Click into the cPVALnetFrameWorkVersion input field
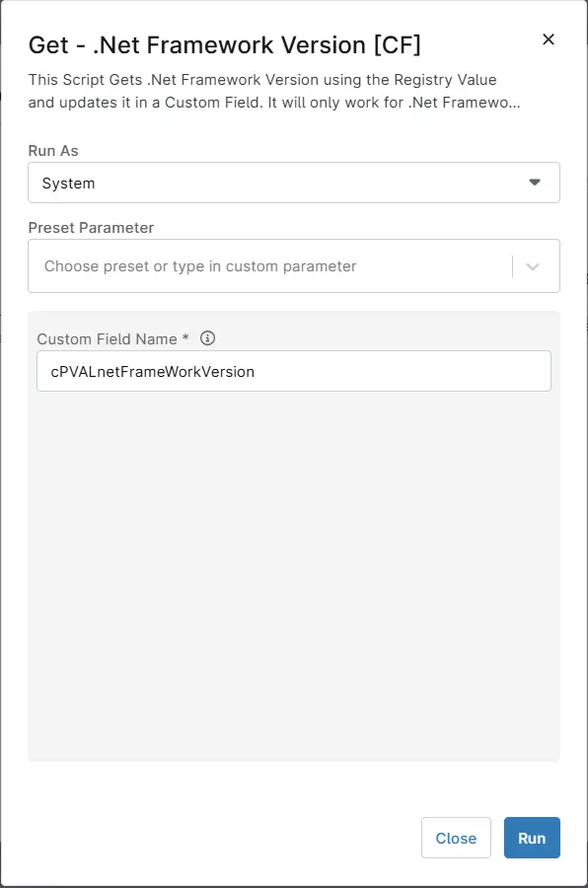This screenshot has height=888, width=588. pos(294,371)
